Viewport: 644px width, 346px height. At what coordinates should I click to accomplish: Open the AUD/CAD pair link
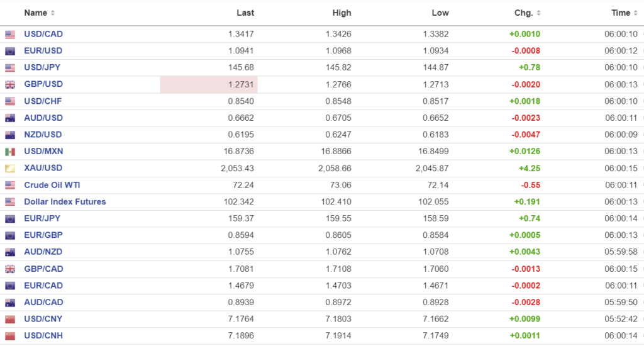43,302
